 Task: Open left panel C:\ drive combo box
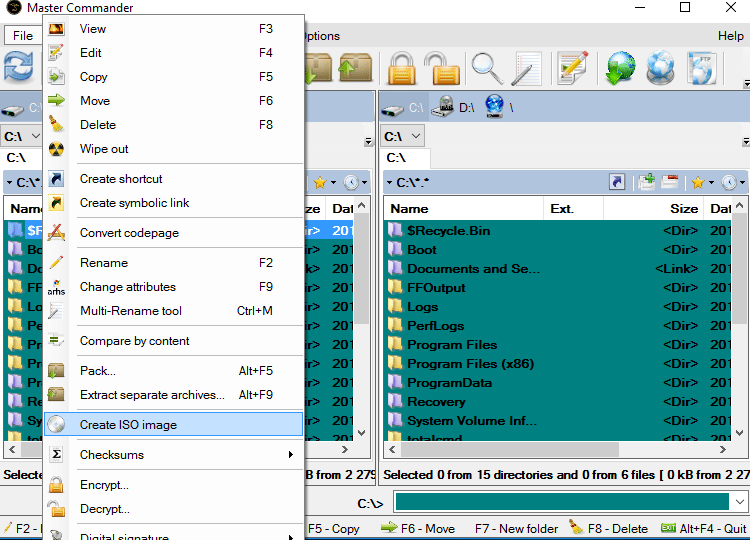point(22,136)
